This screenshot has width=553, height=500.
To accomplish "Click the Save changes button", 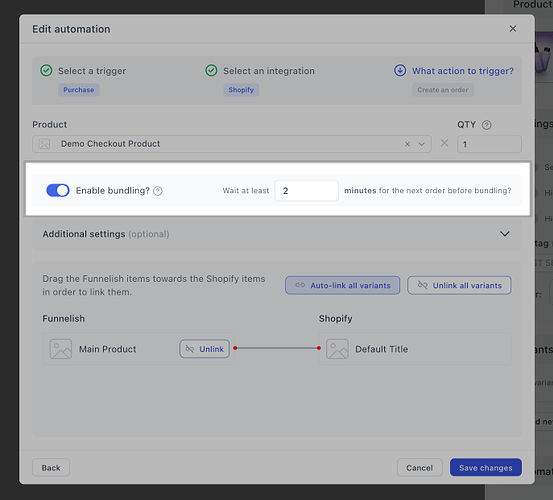I will point(486,468).
